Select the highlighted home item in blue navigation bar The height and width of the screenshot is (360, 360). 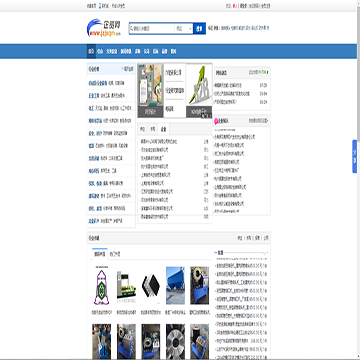(x=91, y=51)
